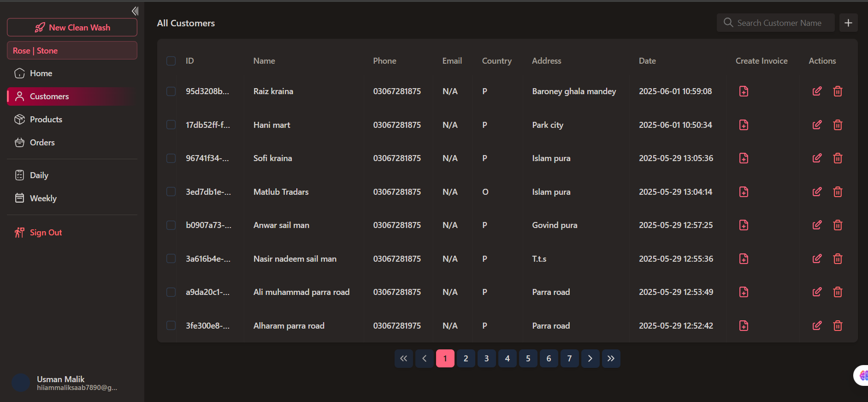Edit the Hani mart customer
The image size is (868, 402).
point(817,125)
